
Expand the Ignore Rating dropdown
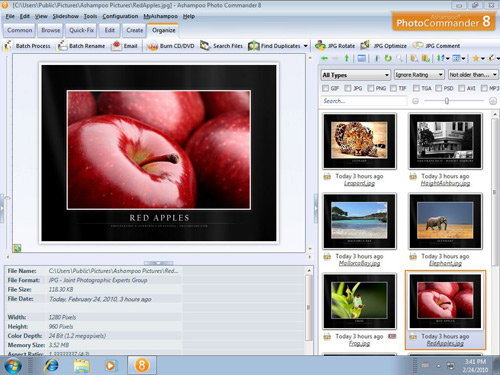[x=419, y=75]
